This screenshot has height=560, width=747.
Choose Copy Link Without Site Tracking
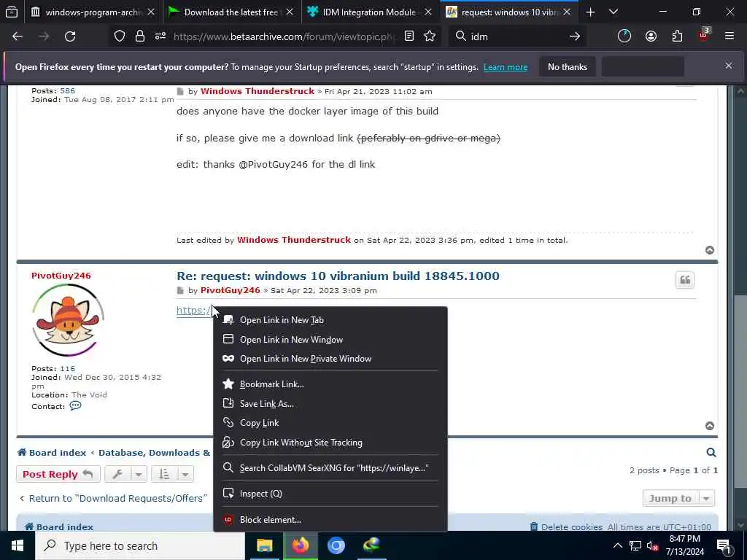tap(330, 443)
